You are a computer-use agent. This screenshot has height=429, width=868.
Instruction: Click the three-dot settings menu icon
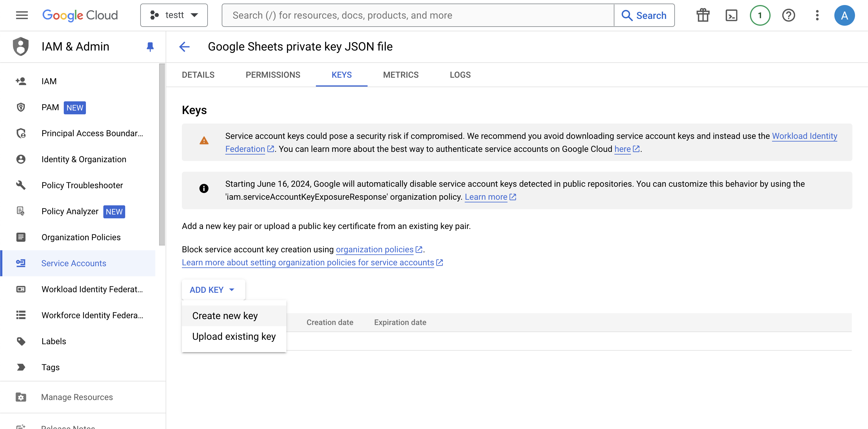click(817, 15)
